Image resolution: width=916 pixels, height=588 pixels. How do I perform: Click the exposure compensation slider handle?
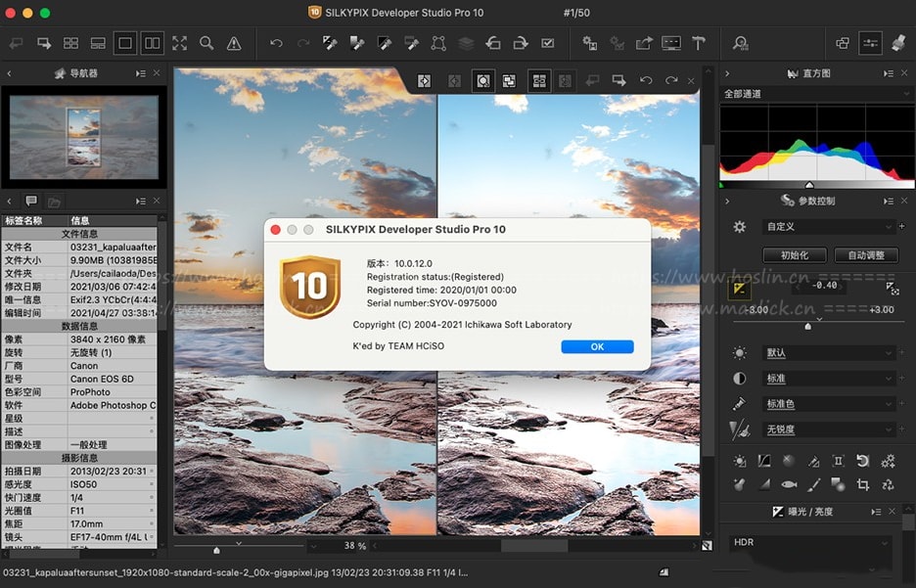[x=807, y=326]
